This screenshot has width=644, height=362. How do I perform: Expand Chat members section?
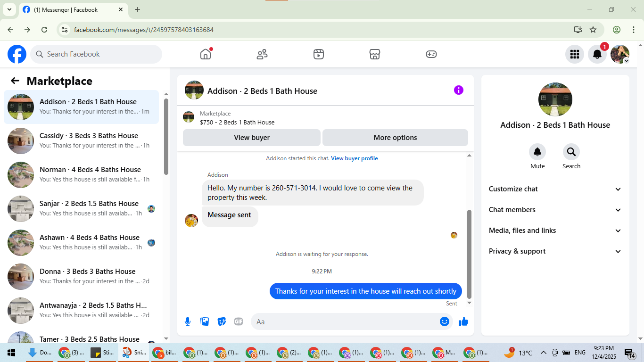tap(555, 210)
